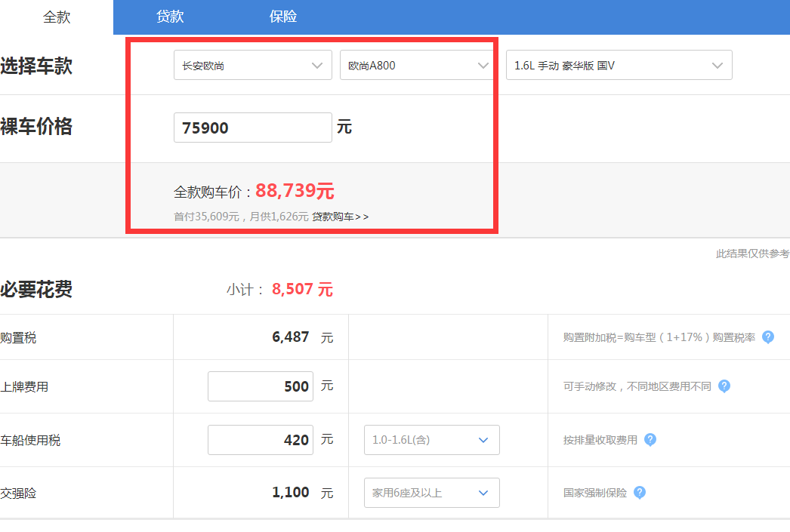This screenshot has height=532, width=790.
Task: Click the 裸车价格 heading
Action: [36, 126]
